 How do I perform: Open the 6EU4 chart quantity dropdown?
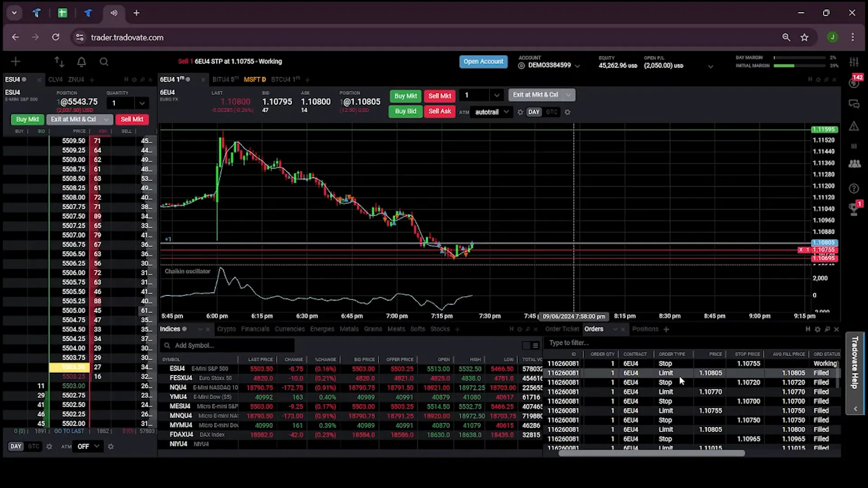[x=497, y=95]
